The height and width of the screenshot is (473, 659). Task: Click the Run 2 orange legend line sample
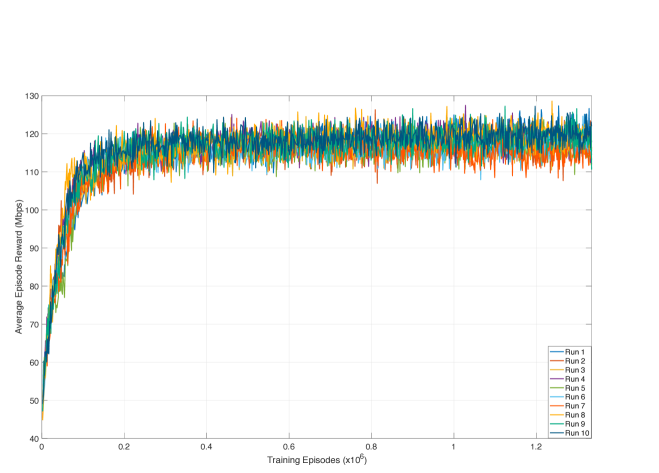pos(556,361)
